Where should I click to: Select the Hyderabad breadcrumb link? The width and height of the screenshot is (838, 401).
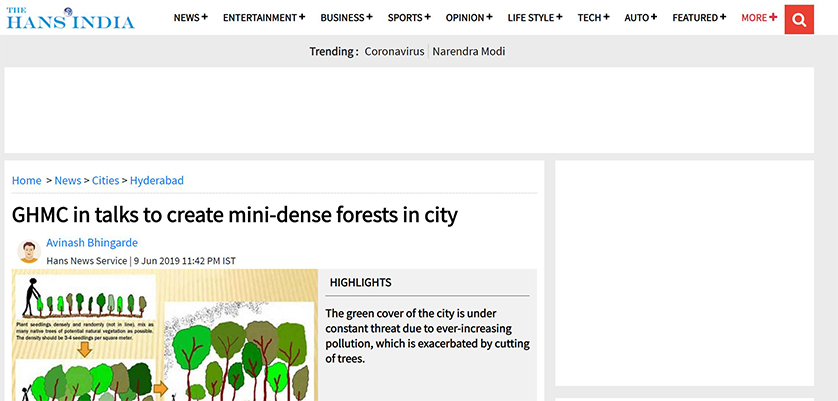pyautogui.click(x=157, y=181)
